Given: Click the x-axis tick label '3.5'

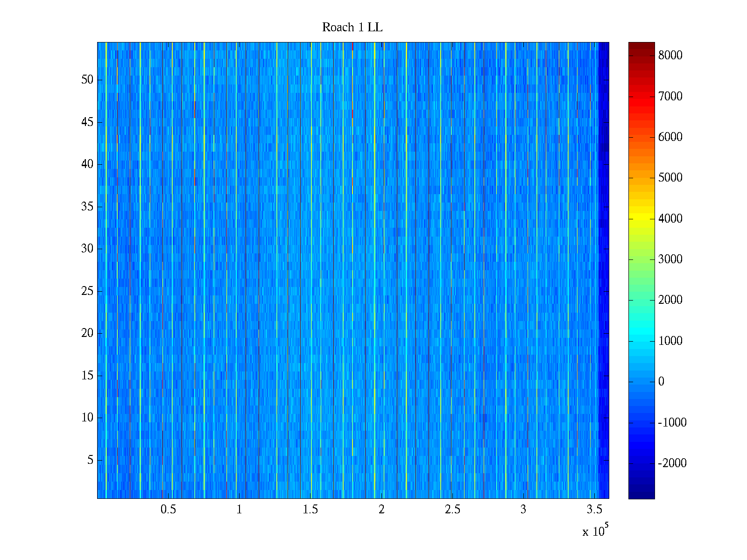Looking at the screenshot, I should click(594, 510).
